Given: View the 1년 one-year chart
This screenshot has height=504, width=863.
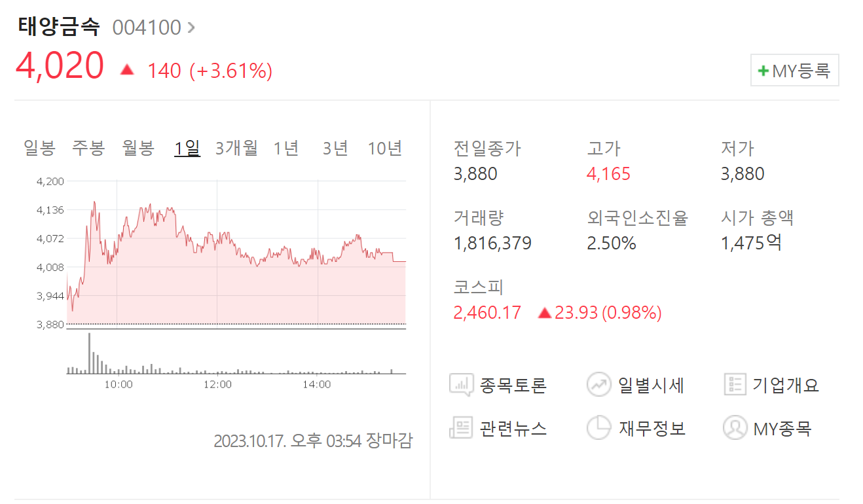Looking at the screenshot, I should [285, 149].
